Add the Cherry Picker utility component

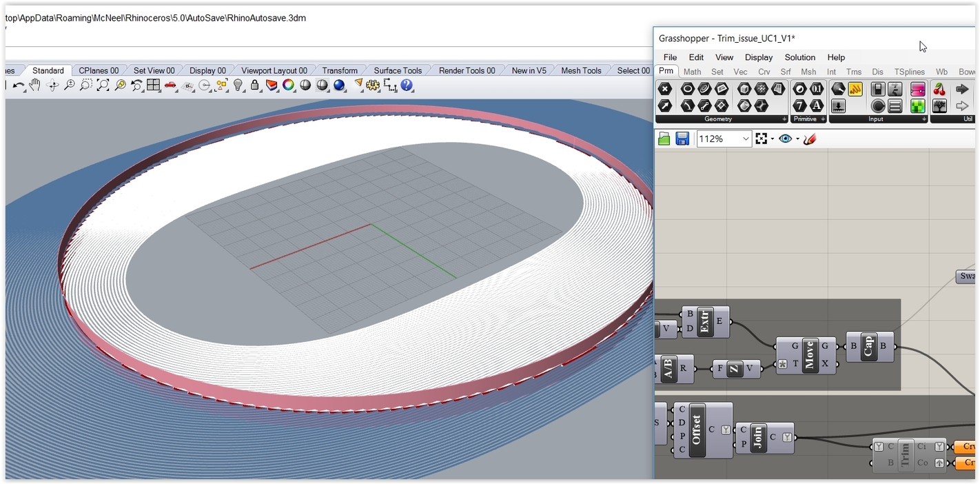939,89
